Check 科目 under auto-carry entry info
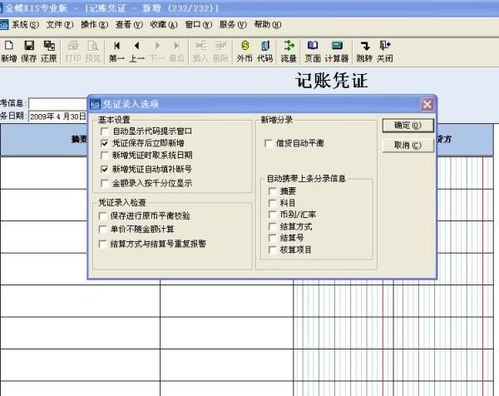The height and width of the screenshot is (396, 499). [x=272, y=203]
